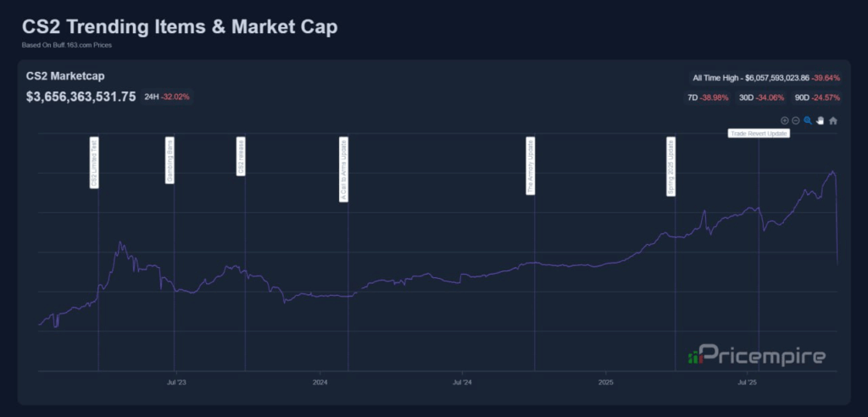Screen dimensions: 868x417
Task: Click the 24H change badge
Action: [x=167, y=97]
